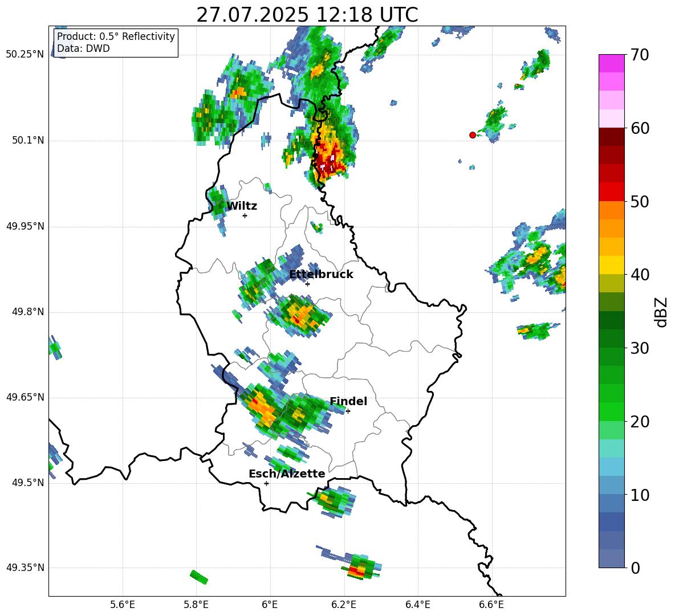Click the Findel city label
Screen dimensions: 675x616
point(348,401)
